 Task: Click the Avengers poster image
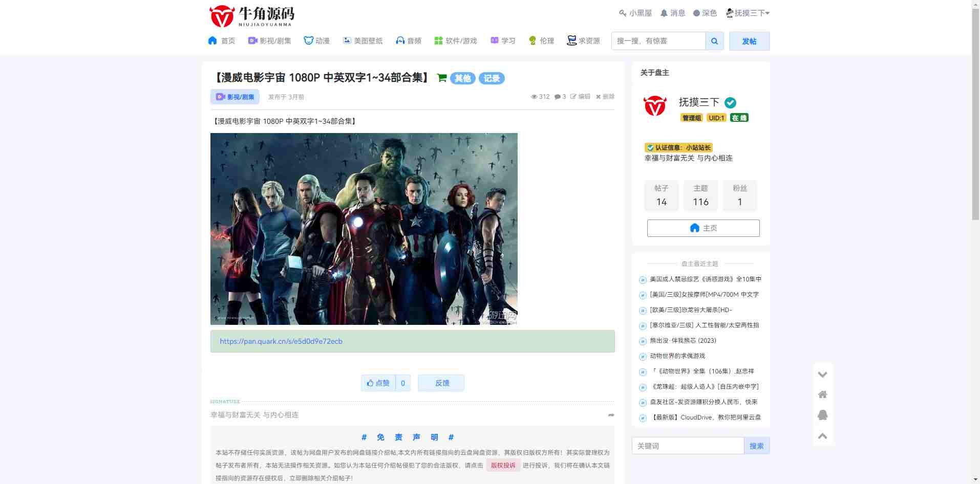(364, 229)
